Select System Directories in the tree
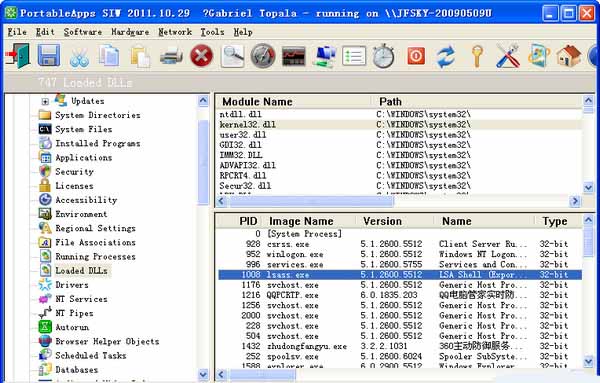600x383 pixels. point(98,115)
